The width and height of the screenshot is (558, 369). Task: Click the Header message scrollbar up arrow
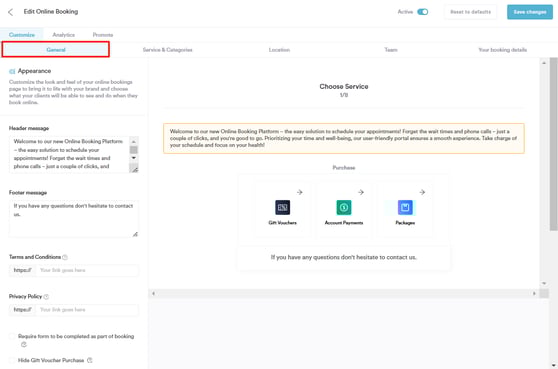click(134, 141)
